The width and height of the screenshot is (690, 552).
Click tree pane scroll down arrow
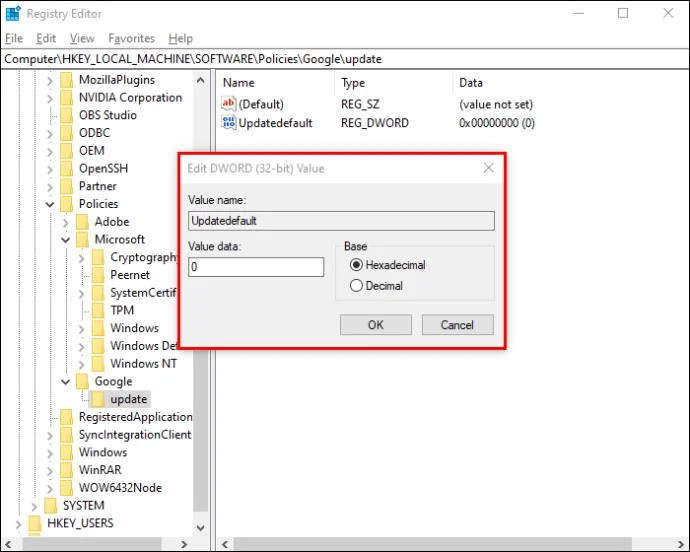201,528
